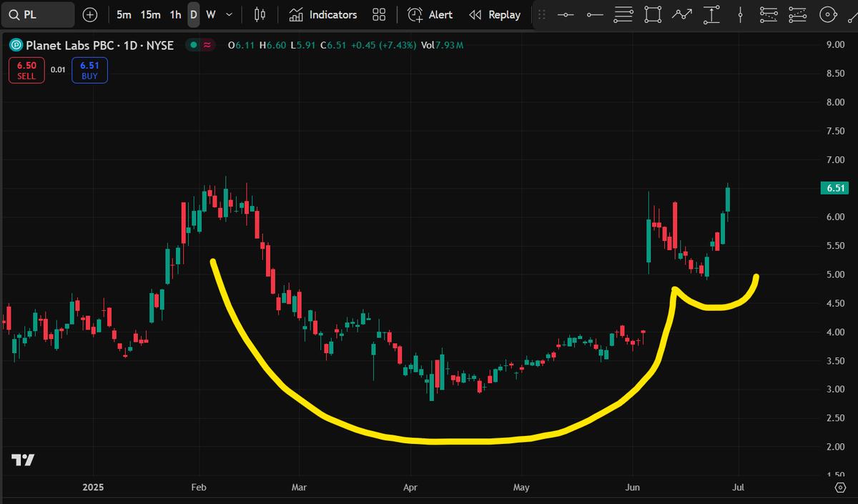Viewport: 858px width, 504px height.
Task: Click the H6.60 high price value
Action: (272, 45)
